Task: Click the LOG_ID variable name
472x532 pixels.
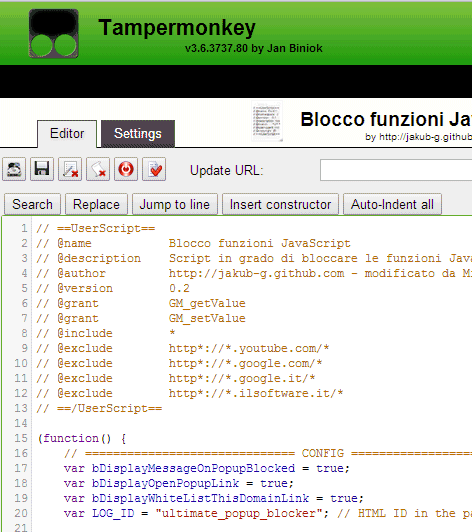Action: click(x=113, y=513)
